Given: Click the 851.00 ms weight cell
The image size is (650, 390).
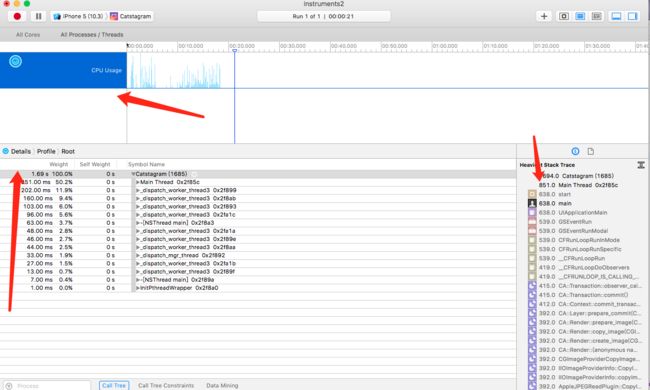Looking at the screenshot, I should (x=36, y=182).
